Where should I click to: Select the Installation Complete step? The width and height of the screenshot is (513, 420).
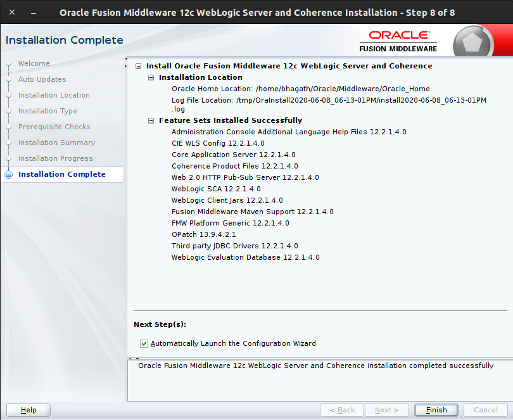(x=62, y=174)
